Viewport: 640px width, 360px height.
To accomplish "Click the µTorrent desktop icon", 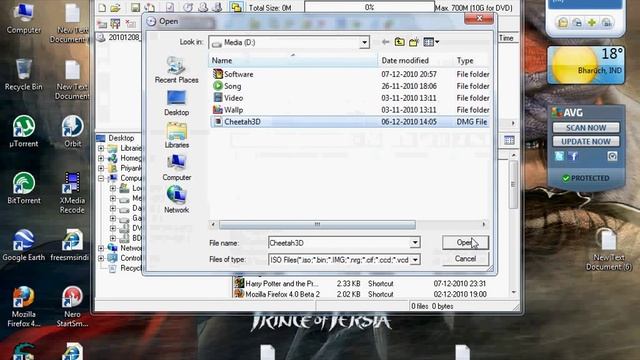I will point(24,131).
